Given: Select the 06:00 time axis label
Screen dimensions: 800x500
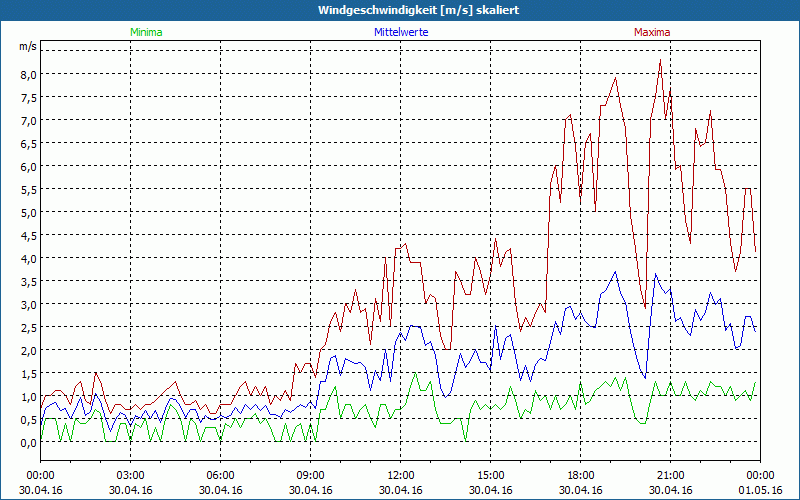Looking at the screenshot, I should [221, 475].
